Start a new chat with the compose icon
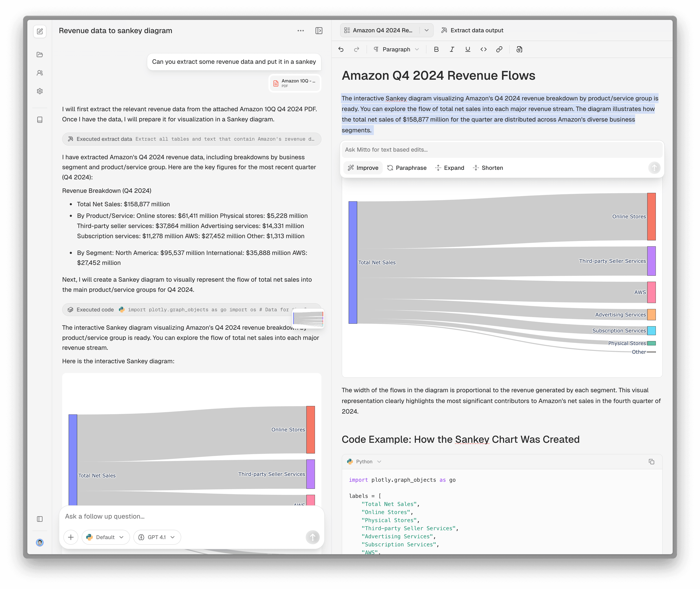The width and height of the screenshot is (700, 589). pyautogui.click(x=40, y=31)
